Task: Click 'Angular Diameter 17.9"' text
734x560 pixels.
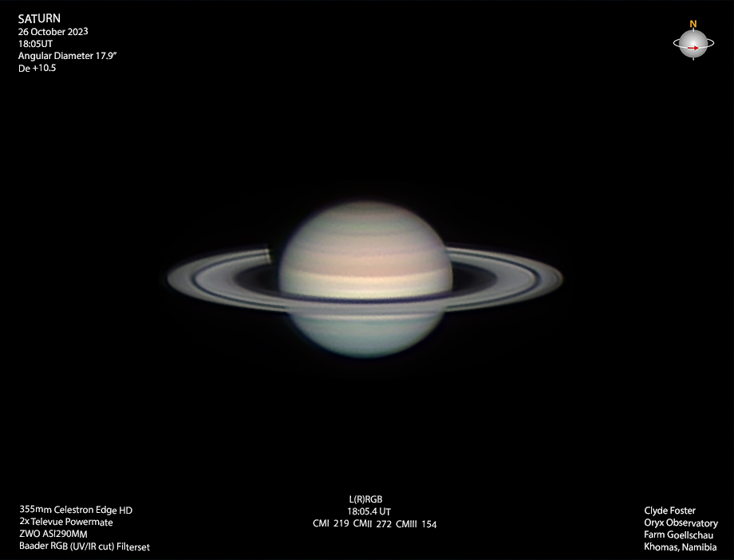Action: 67,56
